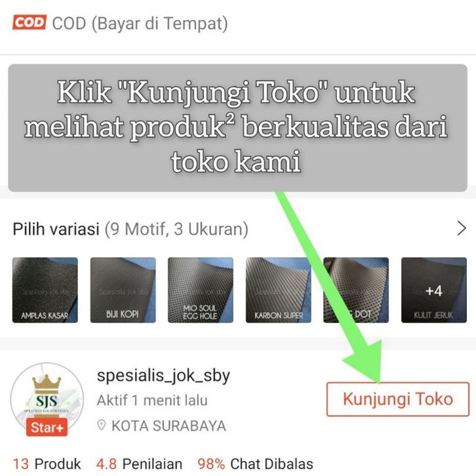
Task: Expand the Pilih variasi chevron arrow
Action: [462, 228]
